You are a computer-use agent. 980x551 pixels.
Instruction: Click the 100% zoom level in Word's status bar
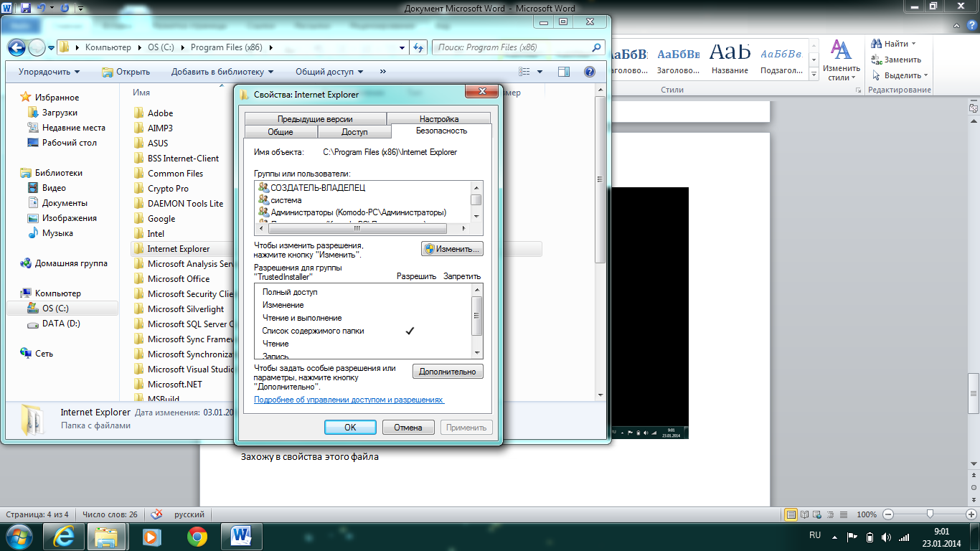(867, 514)
